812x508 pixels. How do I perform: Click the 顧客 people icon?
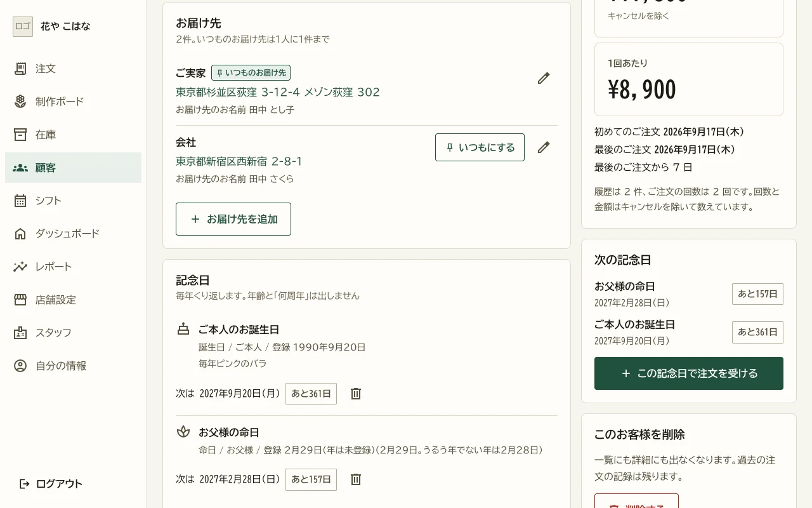click(20, 168)
